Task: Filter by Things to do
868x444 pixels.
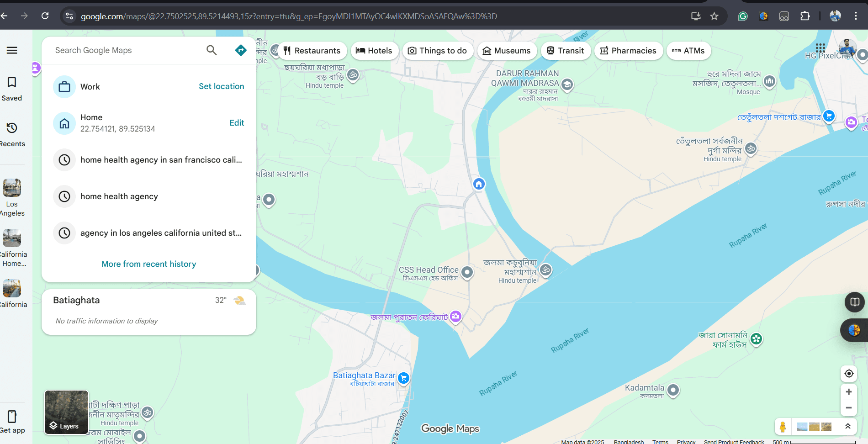Action: 437,51
